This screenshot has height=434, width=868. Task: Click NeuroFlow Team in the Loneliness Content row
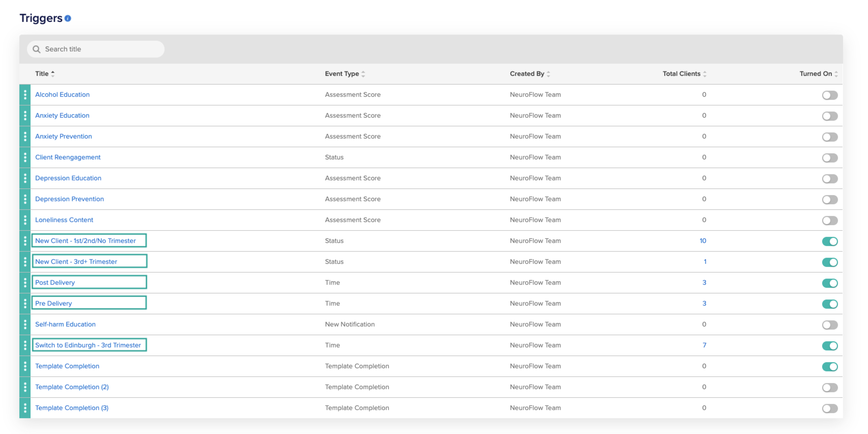click(x=535, y=220)
